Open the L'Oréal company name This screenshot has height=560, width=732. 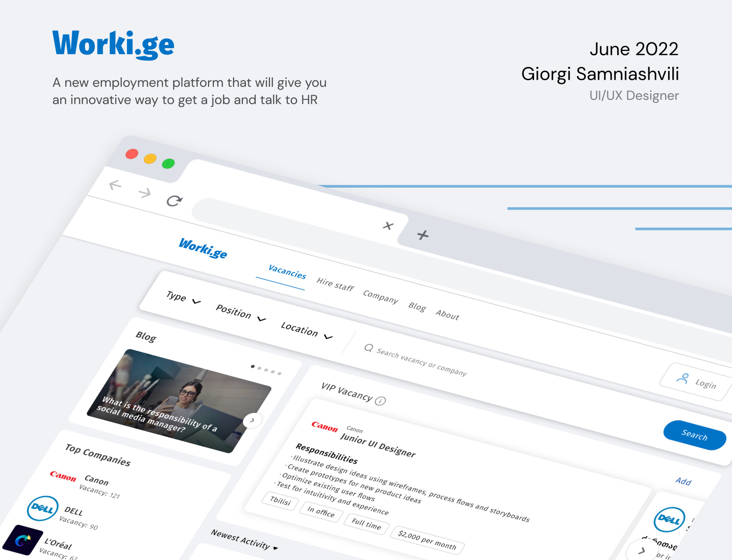click(58, 544)
